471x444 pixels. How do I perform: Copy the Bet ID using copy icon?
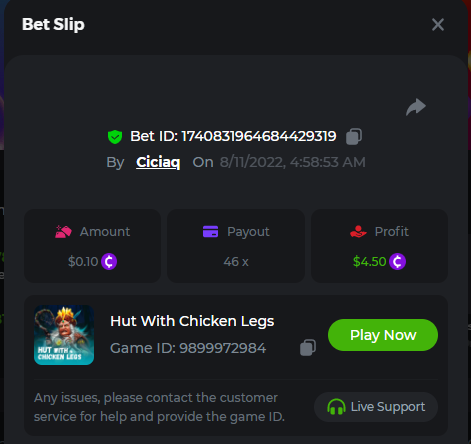pyautogui.click(x=354, y=137)
